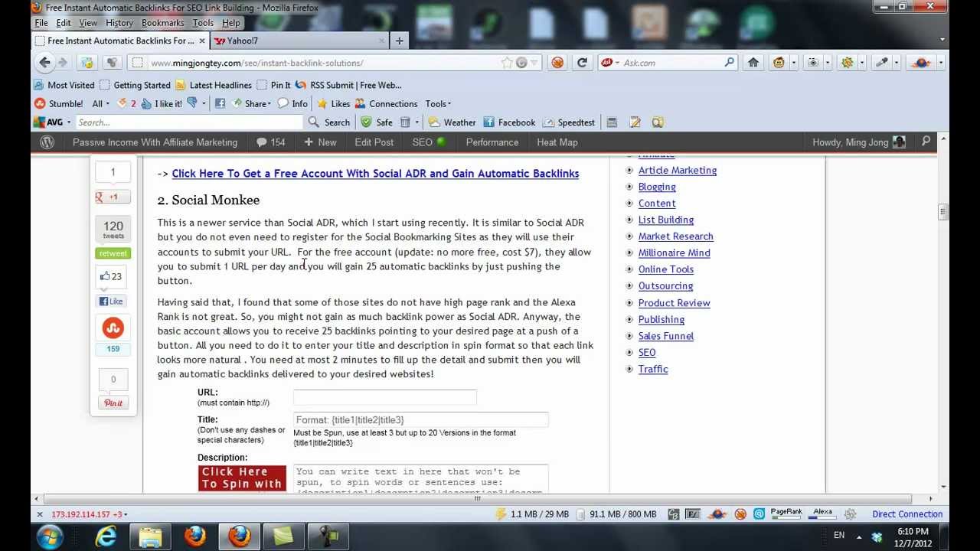Click the WordPress logo in admin bar
Screen dimensions: 980x551
coord(47,142)
